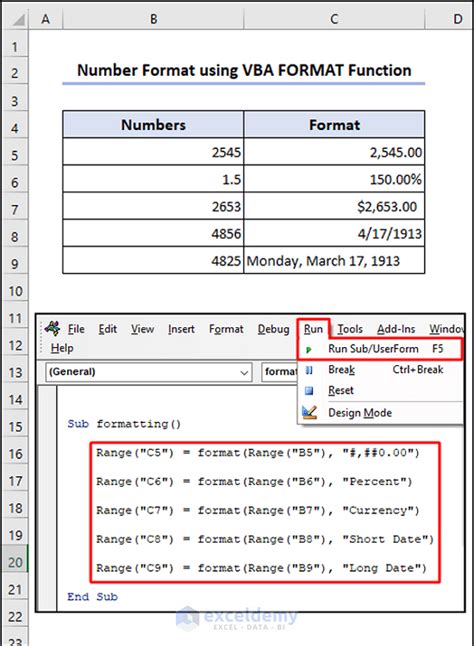474x646 pixels.
Task: Click the code line with "Long Date"
Action: (262, 568)
